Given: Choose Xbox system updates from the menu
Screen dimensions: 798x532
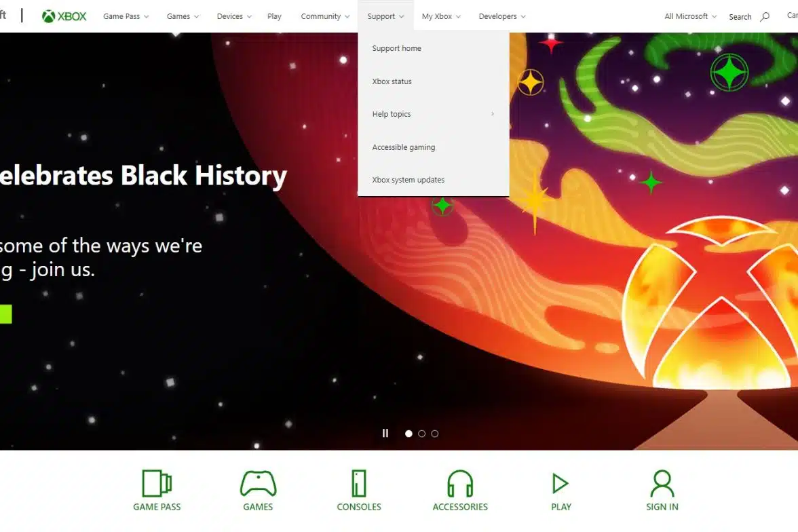Looking at the screenshot, I should pos(434,180).
